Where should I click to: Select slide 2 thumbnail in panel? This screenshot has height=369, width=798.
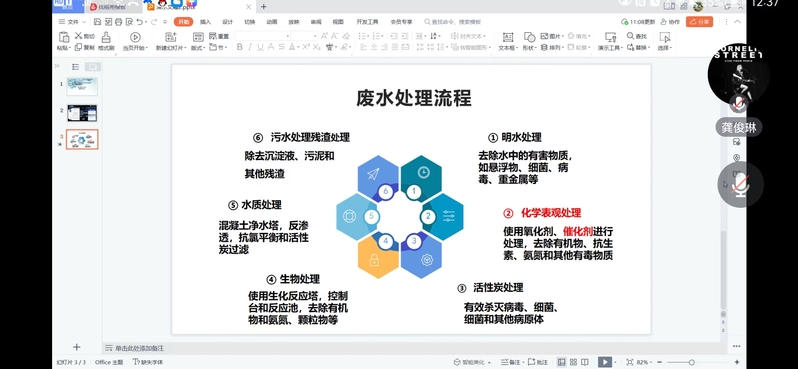click(82, 113)
